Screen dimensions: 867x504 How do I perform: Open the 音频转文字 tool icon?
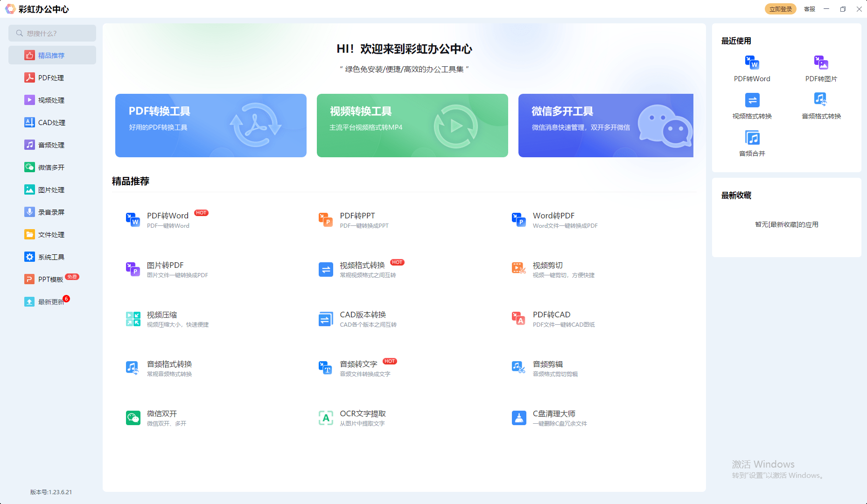click(326, 368)
